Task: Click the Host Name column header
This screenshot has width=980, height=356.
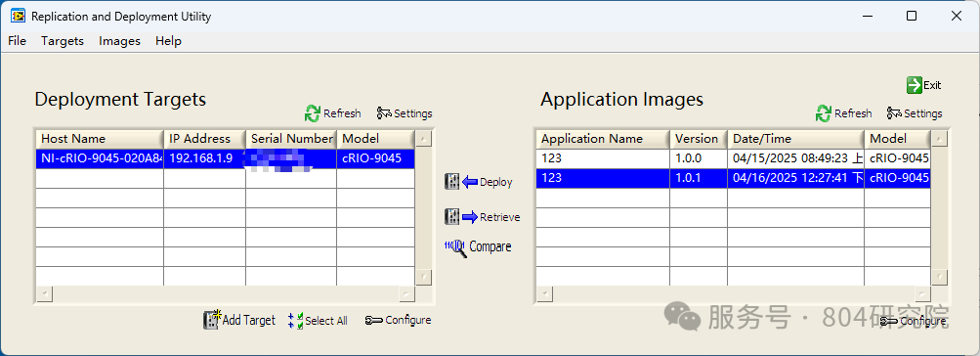Action: pyautogui.click(x=100, y=139)
